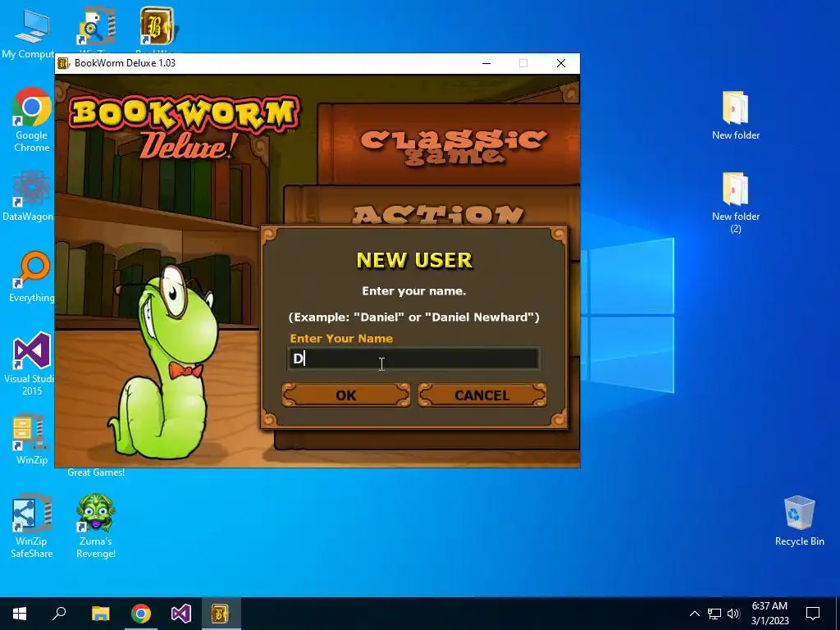This screenshot has height=630, width=840.
Task: Confirm the new user with OK
Action: pos(346,395)
